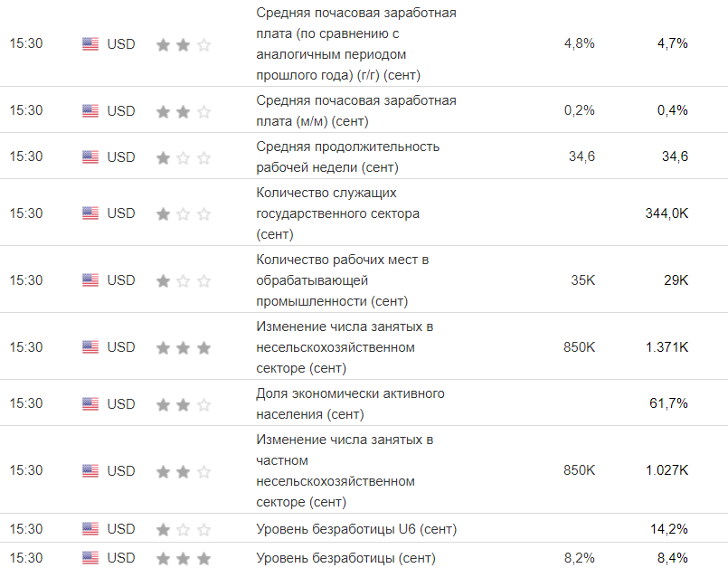Click the 1.371K value for nonfarm payrolls

[667, 347]
